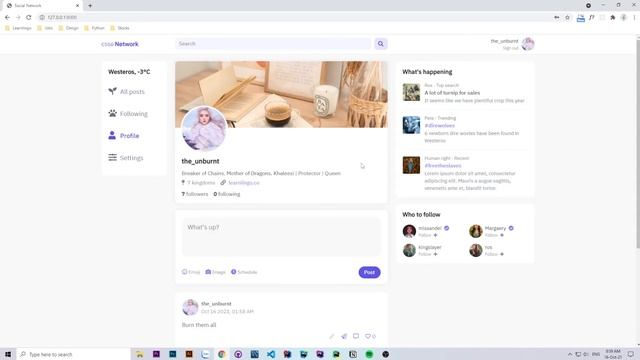Open the Python bookmarks folder
This screenshot has width=640, height=360.
click(94, 28)
